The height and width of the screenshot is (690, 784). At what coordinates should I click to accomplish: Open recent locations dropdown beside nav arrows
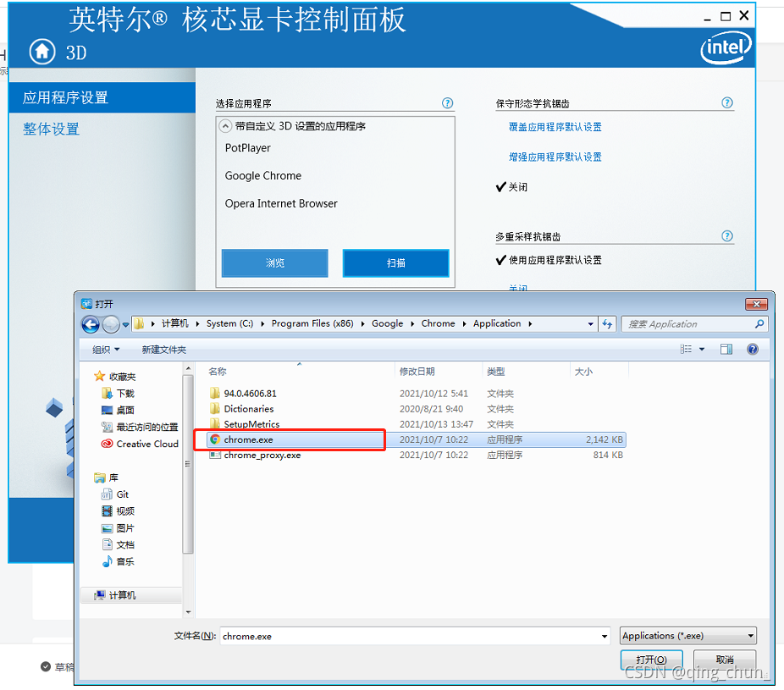126,324
